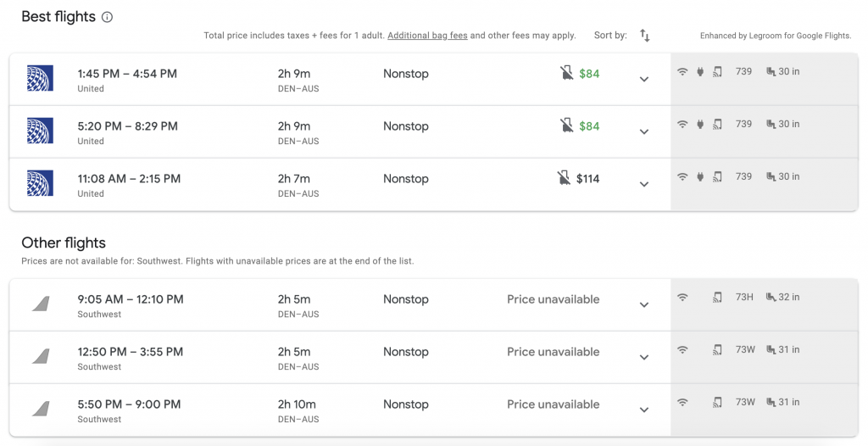Open the Sort by swap-arrows icon
868x446 pixels.
[x=645, y=36]
